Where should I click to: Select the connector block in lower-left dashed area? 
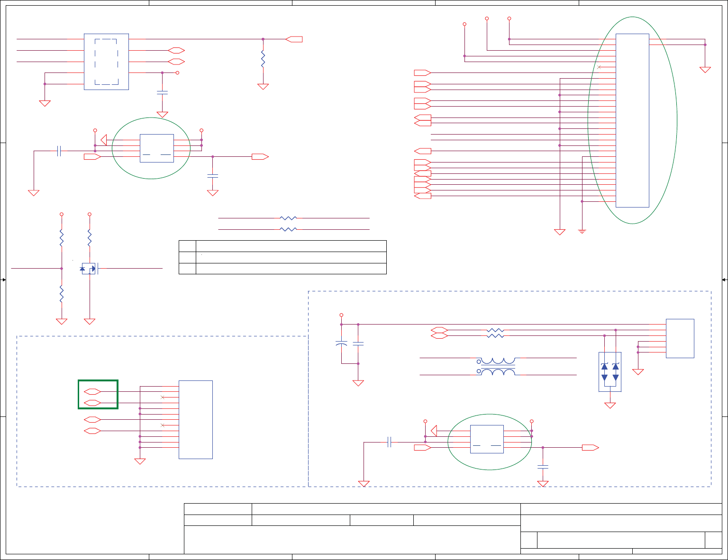196,420
